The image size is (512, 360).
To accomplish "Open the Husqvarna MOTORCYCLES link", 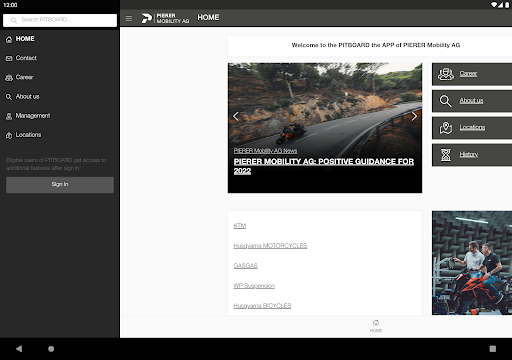I will [270, 246].
